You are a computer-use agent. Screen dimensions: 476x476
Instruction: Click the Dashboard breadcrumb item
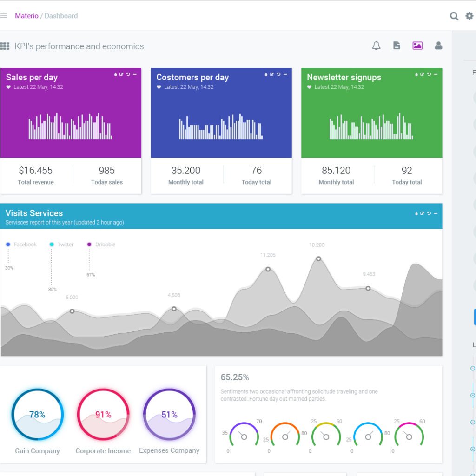pyautogui.click(x=61, y=16)
